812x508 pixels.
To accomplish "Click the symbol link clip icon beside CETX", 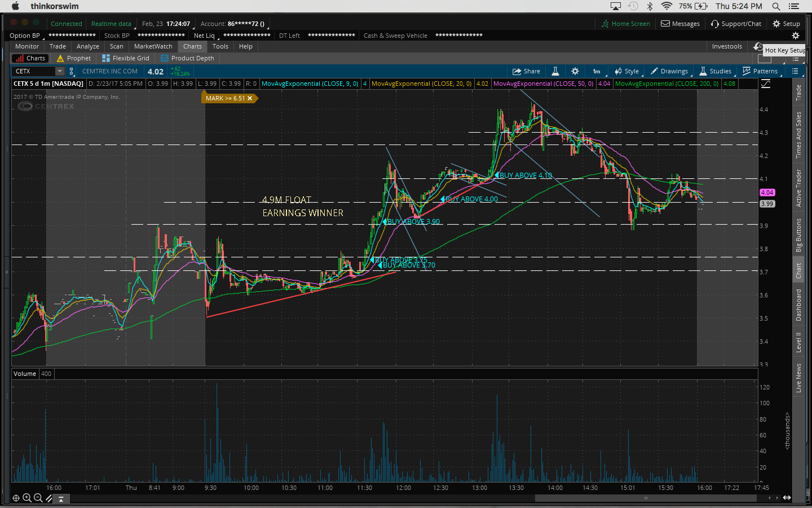I will [72, 71].
